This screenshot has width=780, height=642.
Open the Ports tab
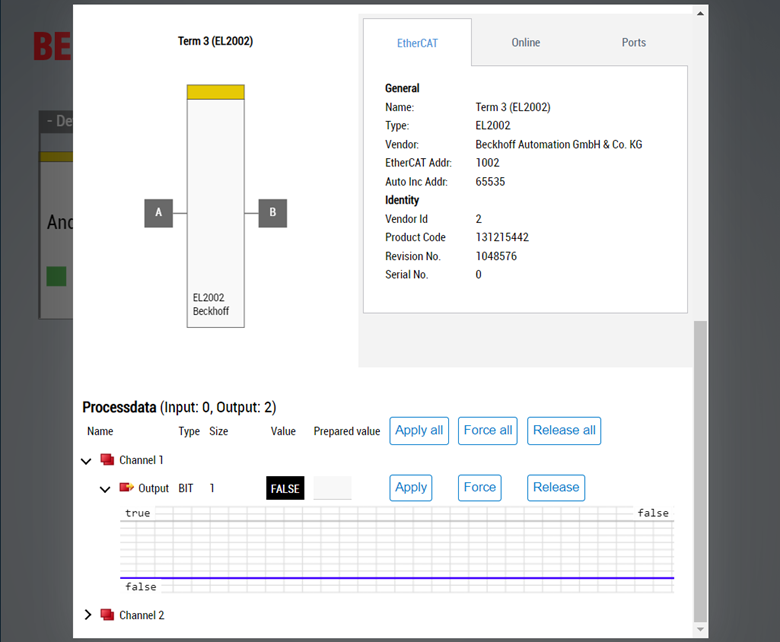(633, 43)
